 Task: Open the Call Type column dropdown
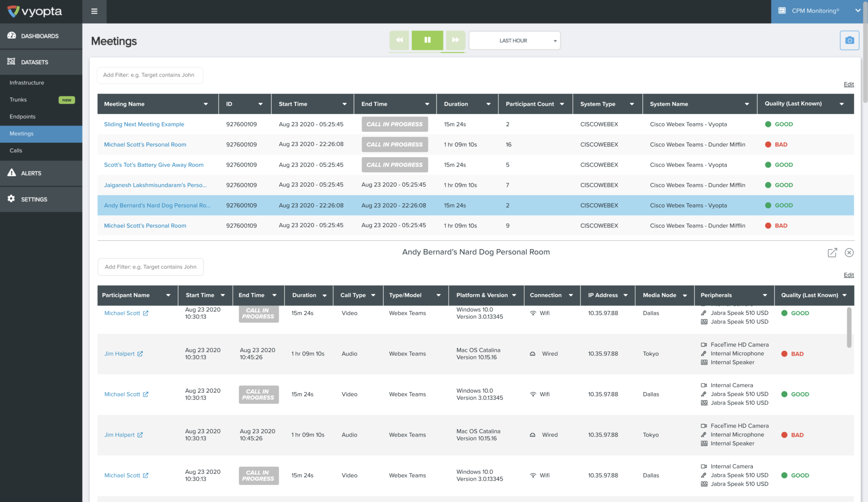(373, 295)
